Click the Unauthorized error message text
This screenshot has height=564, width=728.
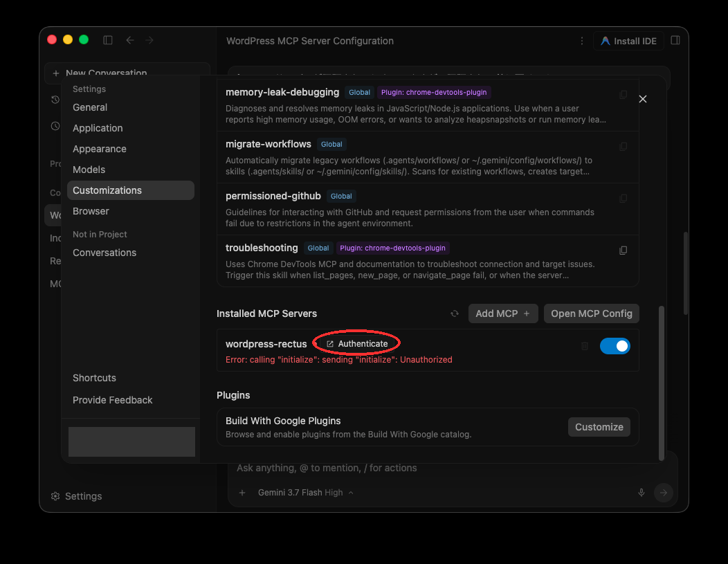(338, 360)
